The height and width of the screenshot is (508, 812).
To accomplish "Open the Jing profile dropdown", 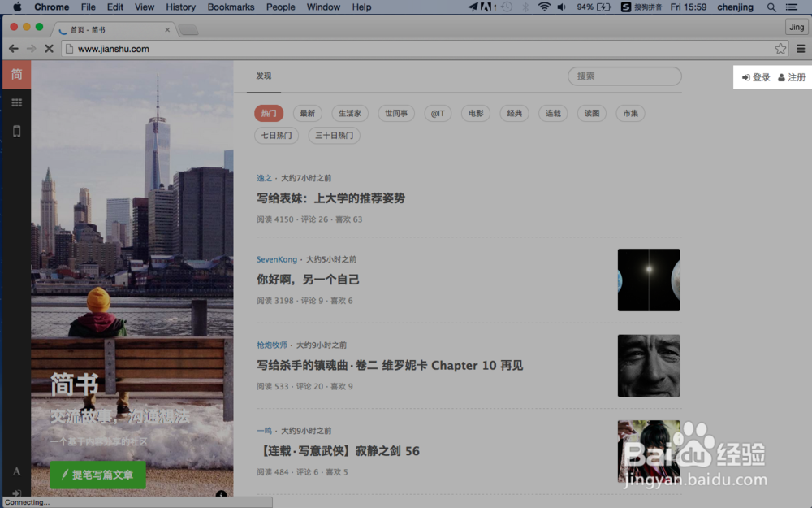I will pyautogui.click(x=796, y=26).
